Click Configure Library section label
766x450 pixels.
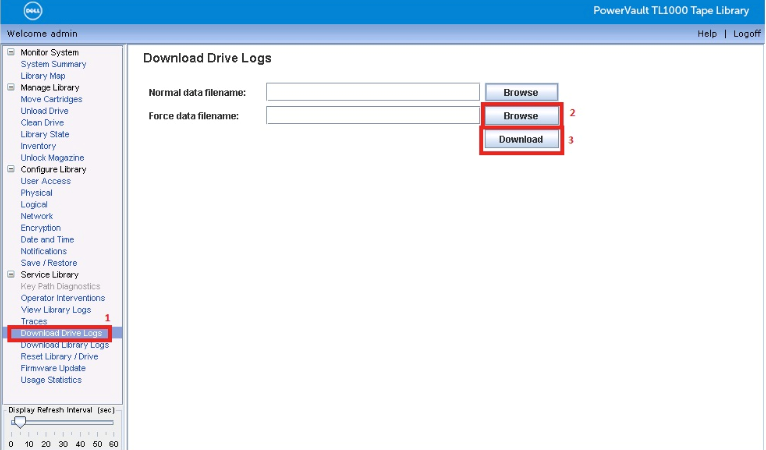[53, 169]
